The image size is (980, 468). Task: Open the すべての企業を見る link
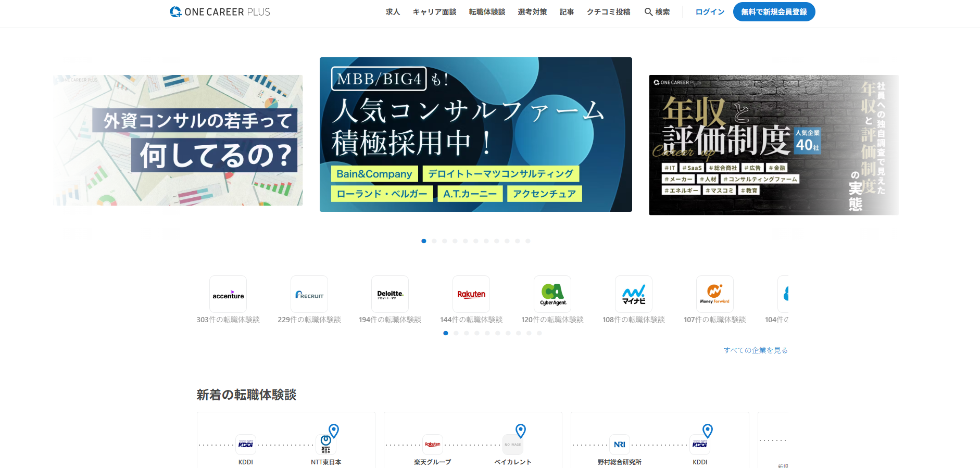click(x=756, y=350)
